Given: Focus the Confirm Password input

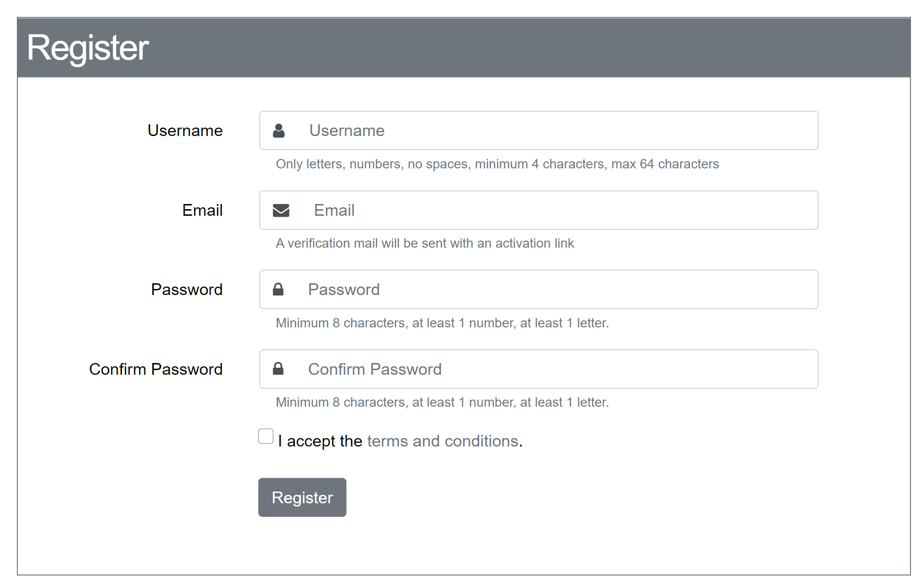Looking at the screenshot, I should (x=553, y=369).
